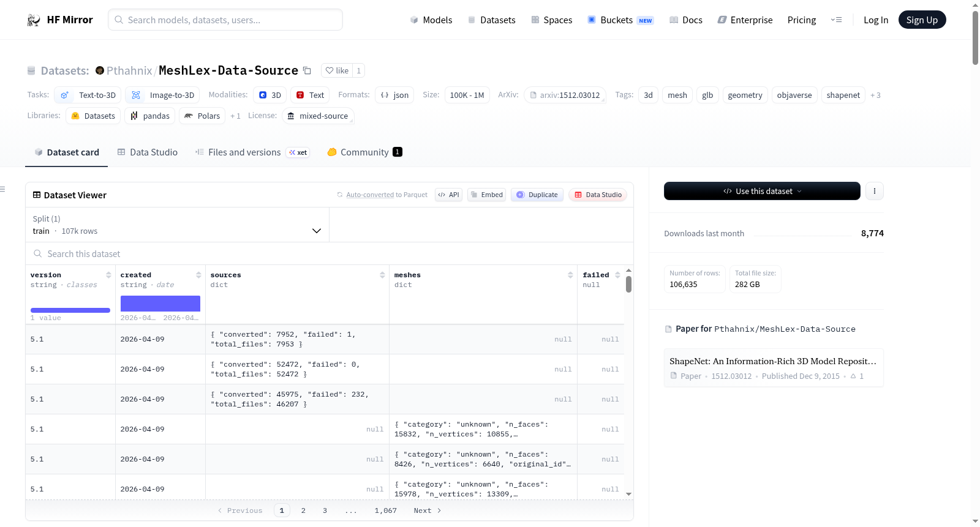
Task: Expand the +1 more libraries
Action: tap(235, 116)
